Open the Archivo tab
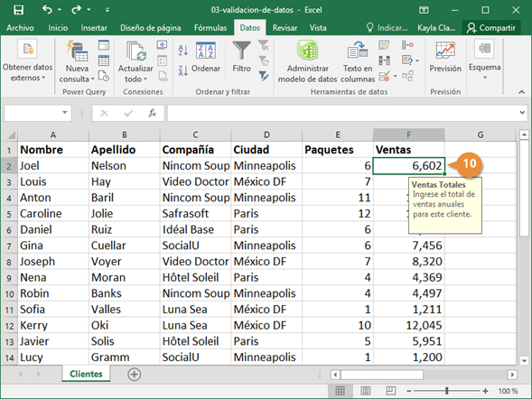This screenshot has height=399, width=532. (x=20, y=28)
